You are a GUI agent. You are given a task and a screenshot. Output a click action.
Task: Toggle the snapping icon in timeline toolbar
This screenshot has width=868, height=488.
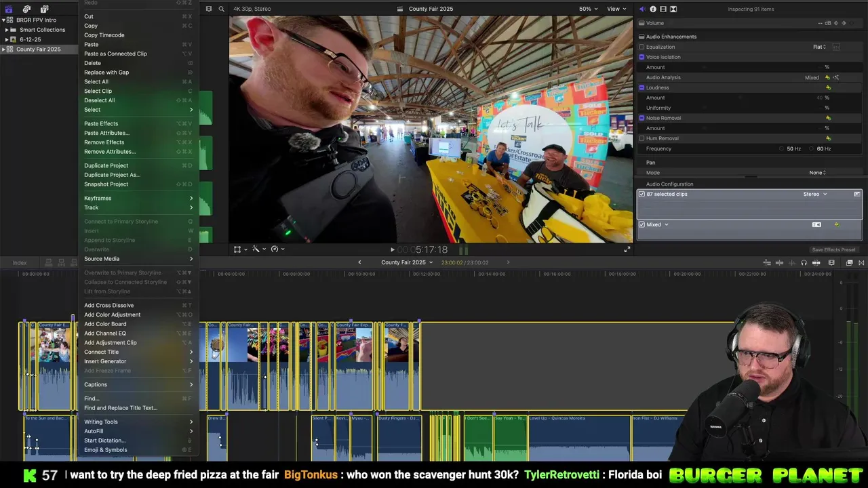(816, 262)
